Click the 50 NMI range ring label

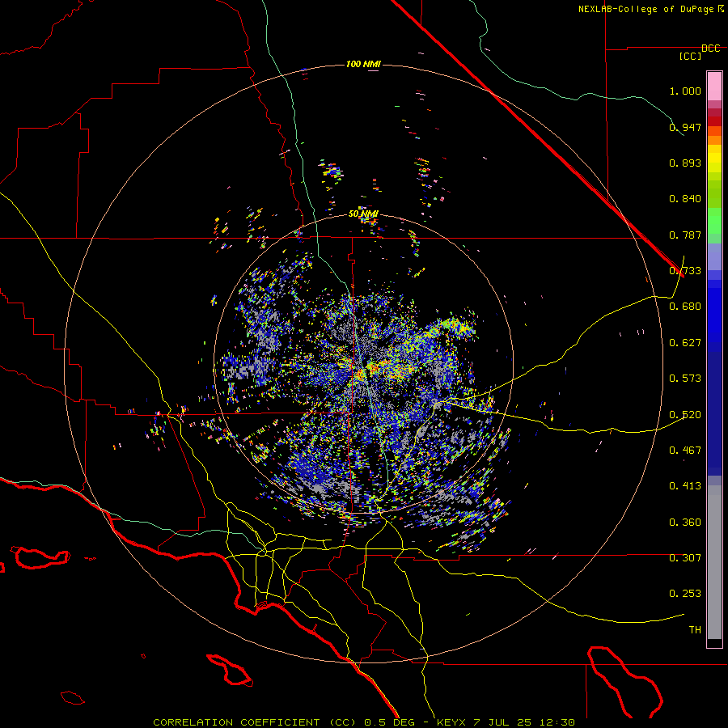click(x=363, y=214)
